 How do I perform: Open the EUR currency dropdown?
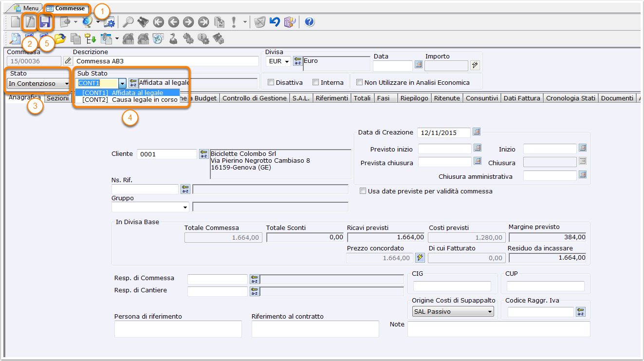(x=279, y=62)
